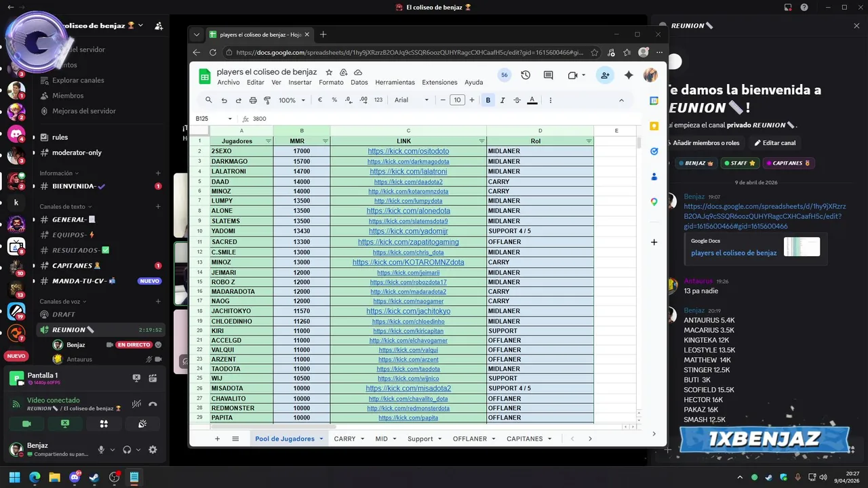Screen dimensions: 868x488
Task: Open Discord activities launcher button
Action: (x=104, y=424)
